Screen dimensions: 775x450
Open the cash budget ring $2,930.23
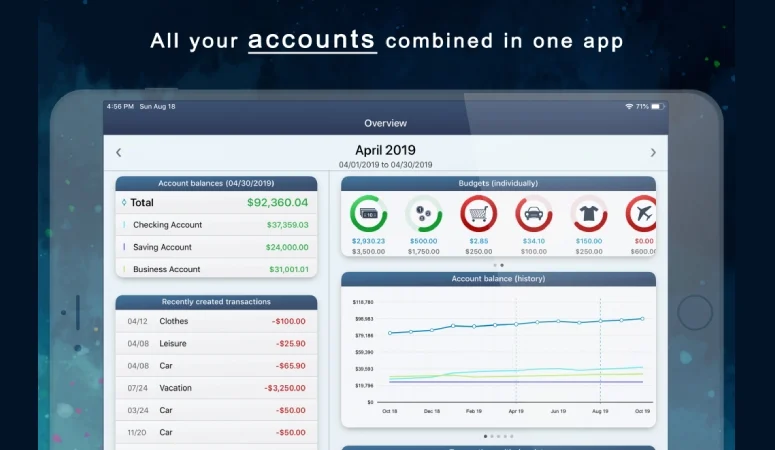(x=368, y=214)
